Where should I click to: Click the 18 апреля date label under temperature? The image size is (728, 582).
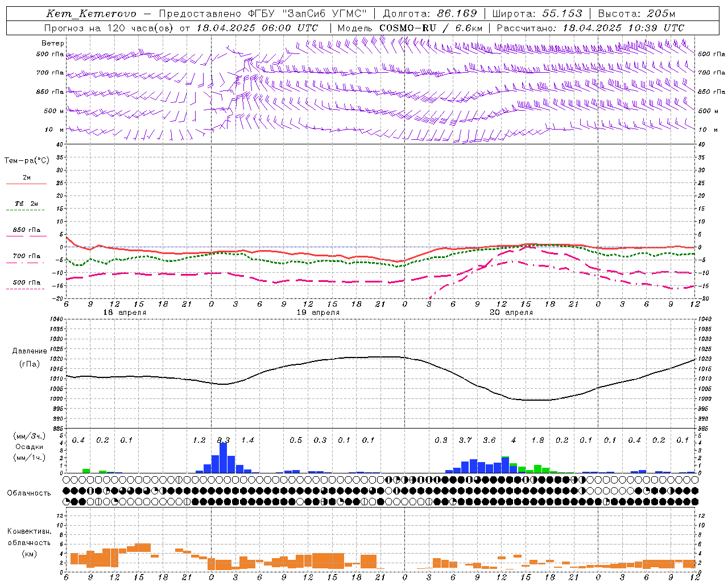pos(124,313)
